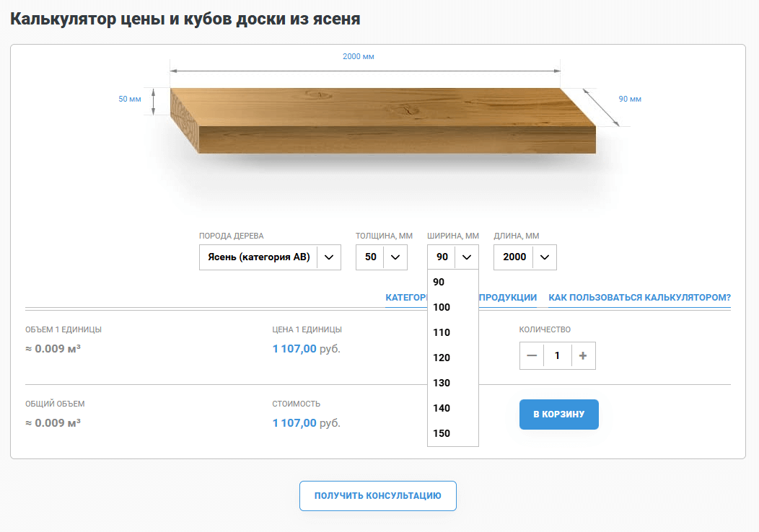759x532 pixels.
Task: Click the minus icon to decrease quantity
Action: pyautogui.click(x=532, y=355)
